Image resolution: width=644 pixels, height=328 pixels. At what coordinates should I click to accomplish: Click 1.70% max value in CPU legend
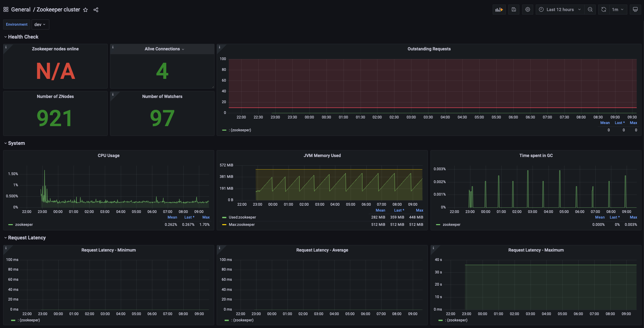204,225
